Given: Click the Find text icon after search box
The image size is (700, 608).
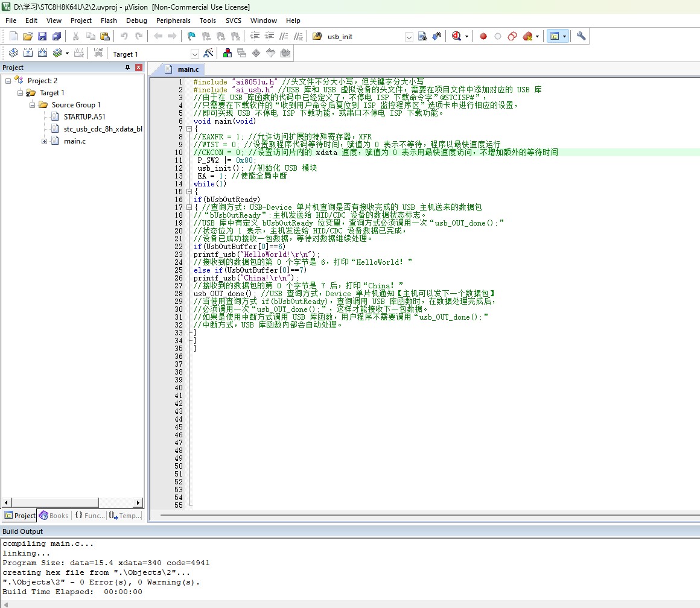Looking at the screenshot, I should tap(422, 36).
